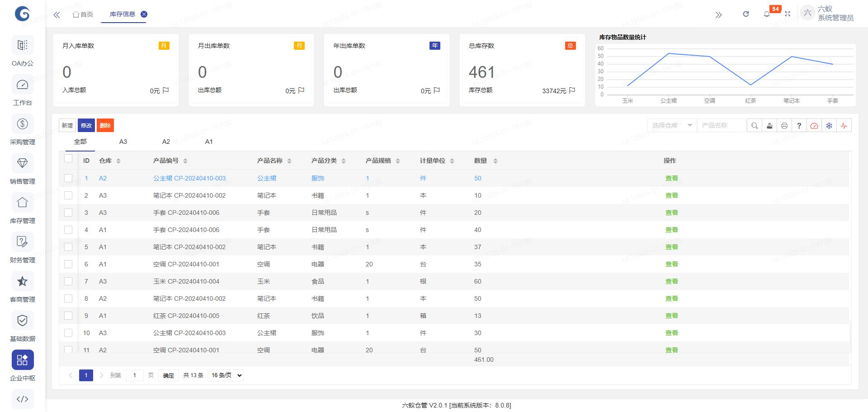868x412 pixels.
Task: Click the search magnifier icon in toolbar
Action: click(x=754, y=126)
